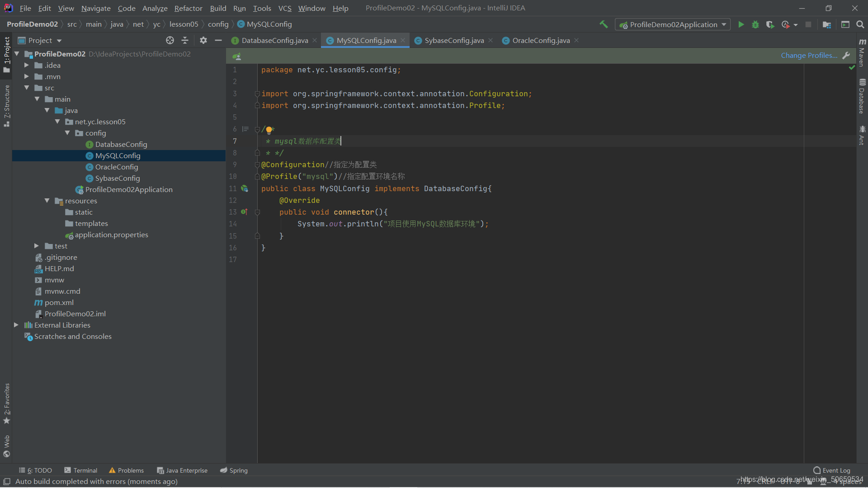Open the Terminal tool window

coord(80,470)
